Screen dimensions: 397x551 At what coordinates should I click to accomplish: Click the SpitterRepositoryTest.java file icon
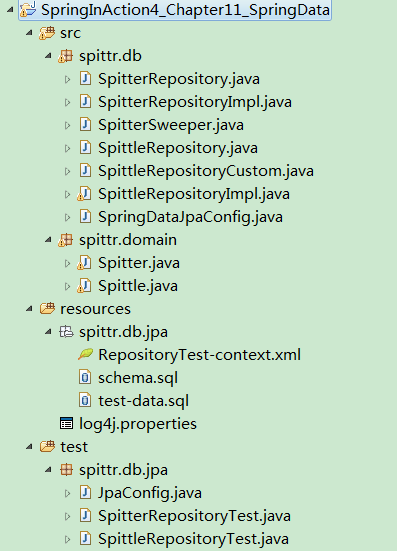[85, 516]
